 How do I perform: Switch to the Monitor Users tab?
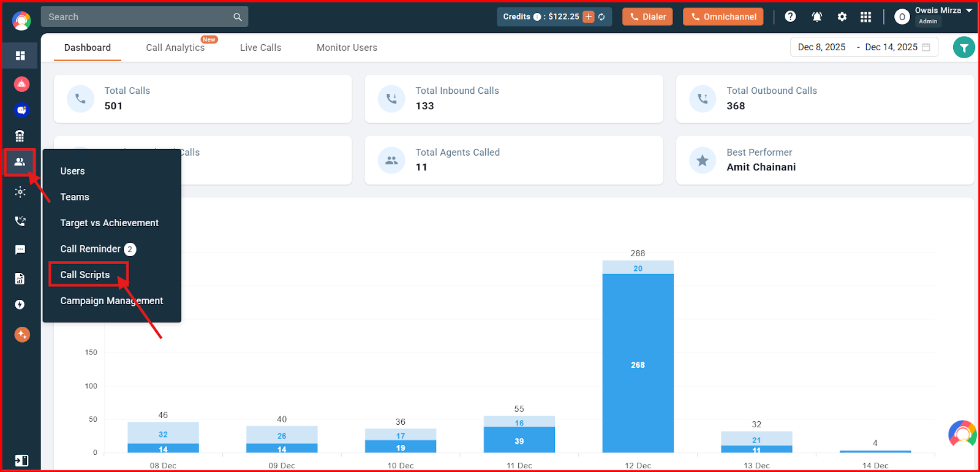(347, 47)
